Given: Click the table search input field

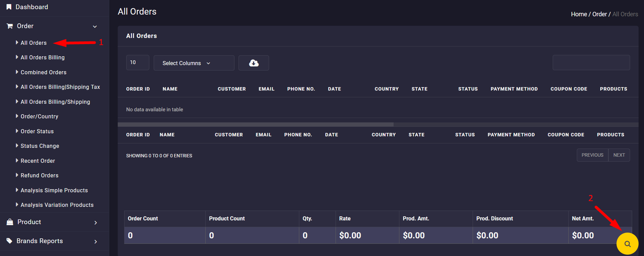Looking at the screenshot, I should tap(591, 63).
